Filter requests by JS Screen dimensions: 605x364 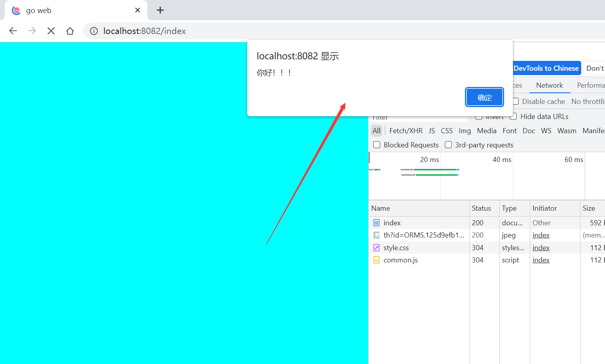(432, 131)
